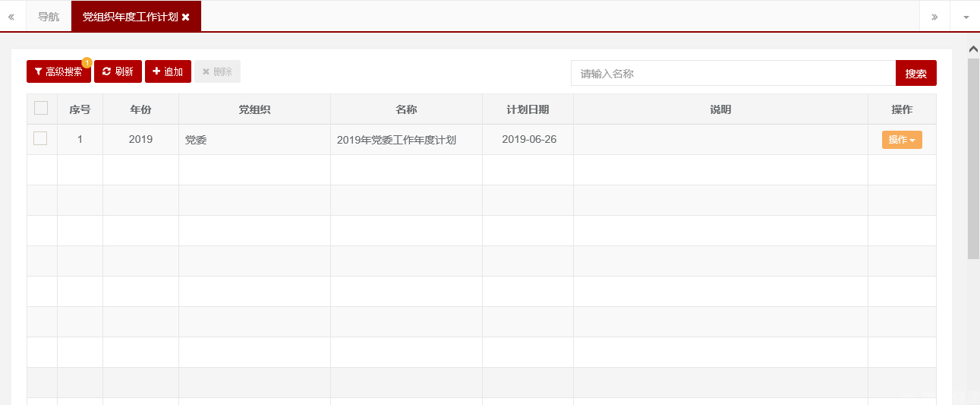Click the vertical scrollbar thumb
The width and height of the screenshot is (980, 405).
pos(973,158)
